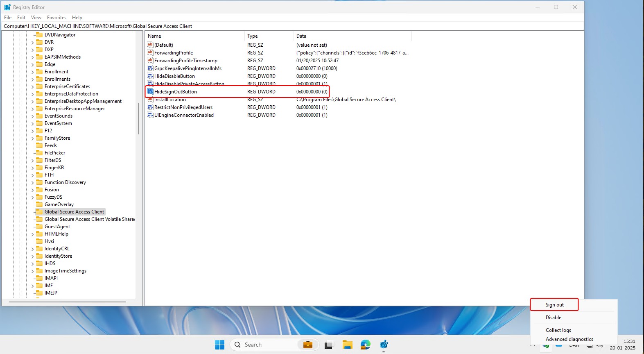
Task: Open File Explorer from the taskbar
Action: point(348,345)
